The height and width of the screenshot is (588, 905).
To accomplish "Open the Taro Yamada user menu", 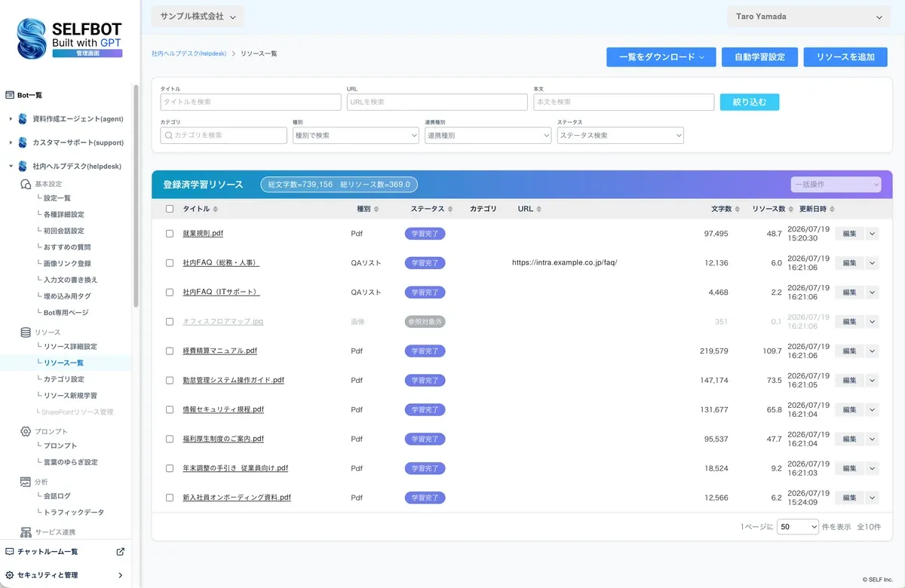I will (808, 17).
